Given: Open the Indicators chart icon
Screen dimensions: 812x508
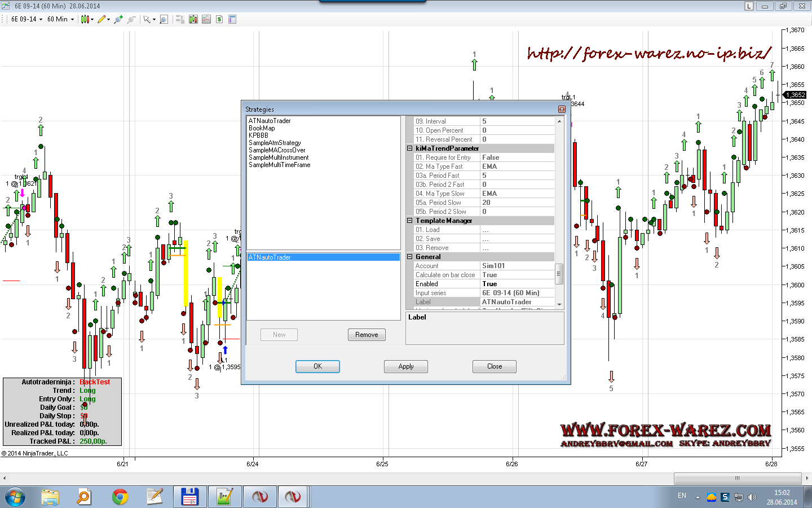Looking at the screenshot, I should 206,19.
